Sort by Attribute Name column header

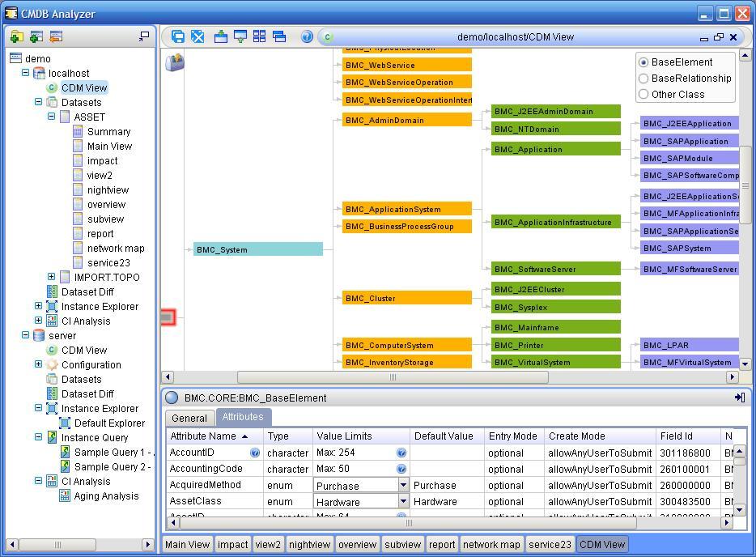pyautogui.click(x=215, y=436)
